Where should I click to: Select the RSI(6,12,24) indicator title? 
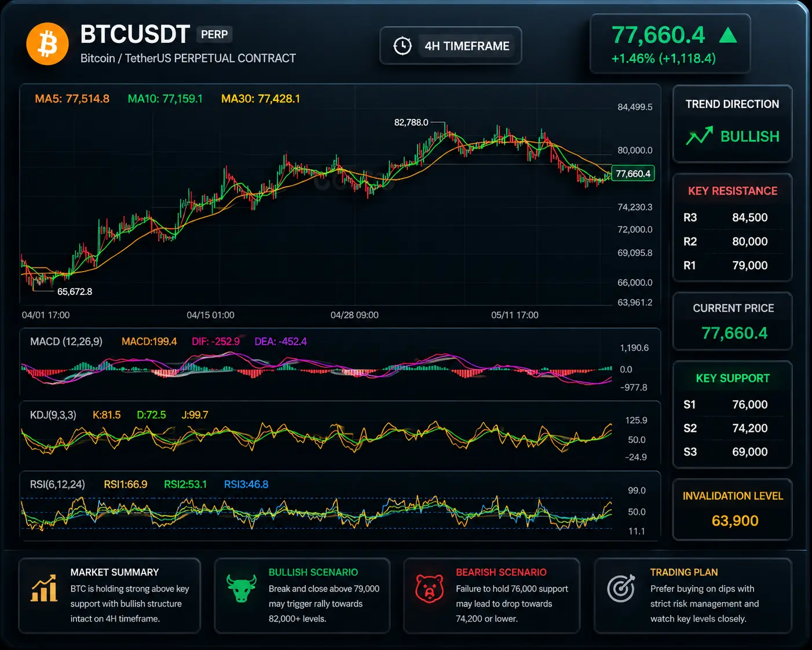coord(57,484)
